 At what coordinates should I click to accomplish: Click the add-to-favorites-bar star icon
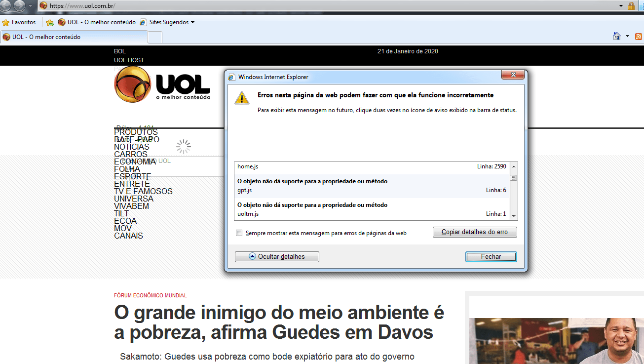pos(49,22)
